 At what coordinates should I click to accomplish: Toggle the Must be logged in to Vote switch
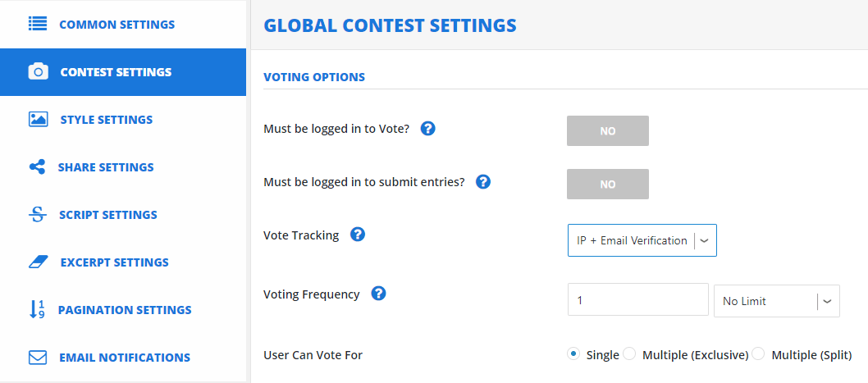click(x=608, y=131)
